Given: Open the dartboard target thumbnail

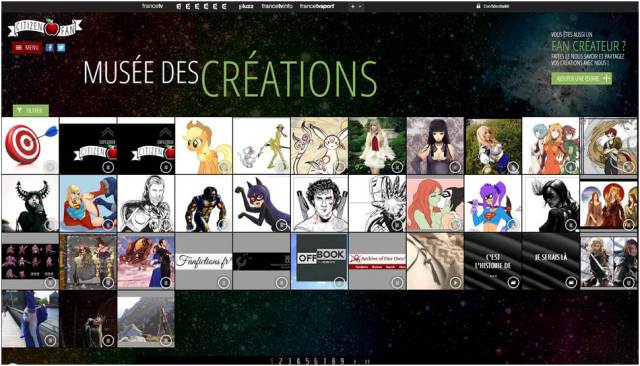Looking at the screenshot, I should pos(30,146).
